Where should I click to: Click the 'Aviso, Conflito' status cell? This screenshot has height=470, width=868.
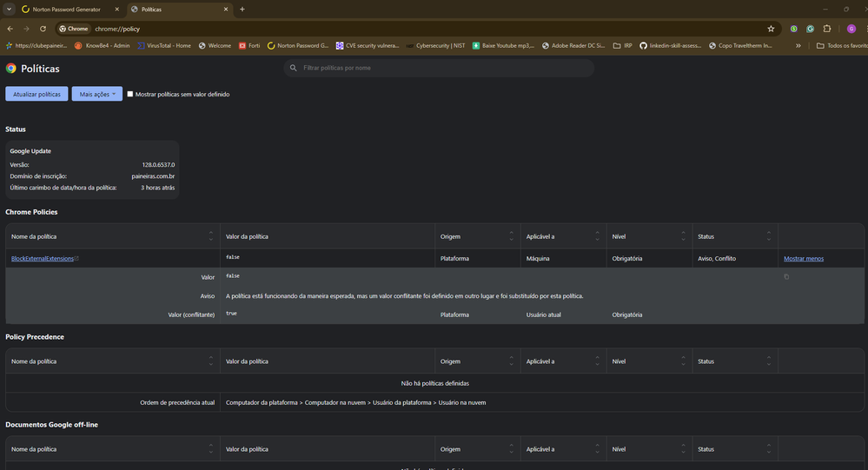[716, 259]
